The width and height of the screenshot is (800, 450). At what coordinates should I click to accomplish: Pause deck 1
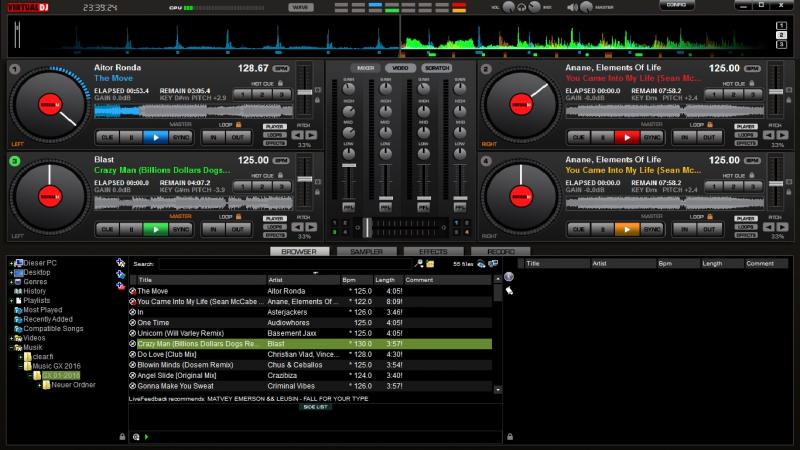click(132, 137)
